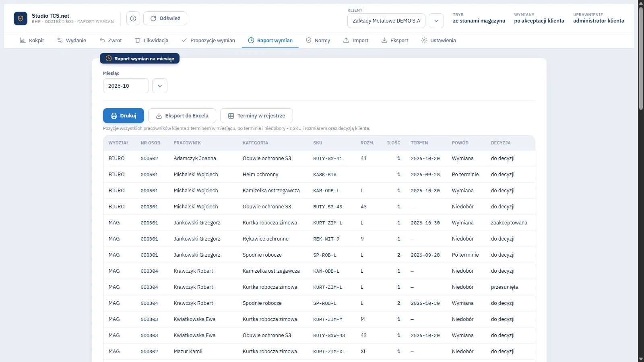Open the Normy tab

(x=318, y=41)
